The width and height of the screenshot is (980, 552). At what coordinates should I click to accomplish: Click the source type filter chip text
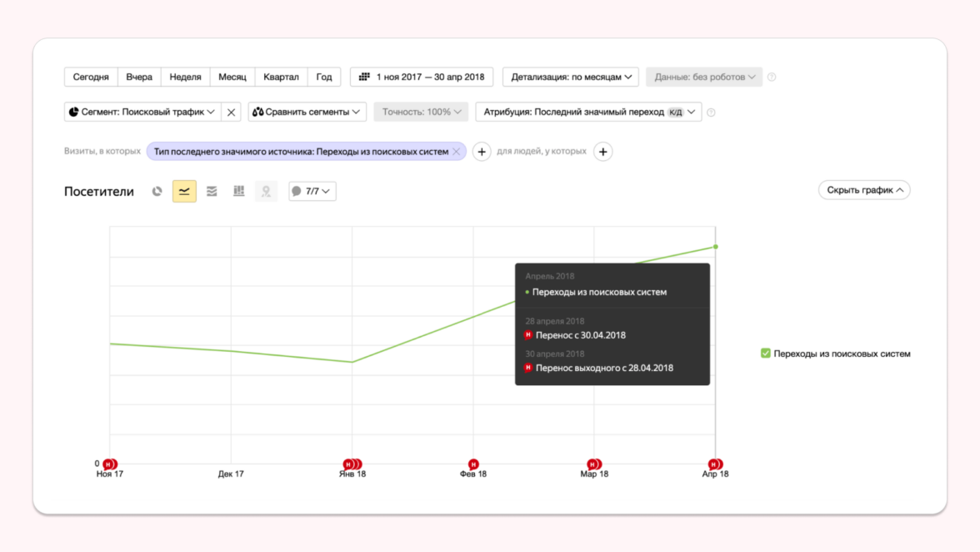tap(302, 151)
